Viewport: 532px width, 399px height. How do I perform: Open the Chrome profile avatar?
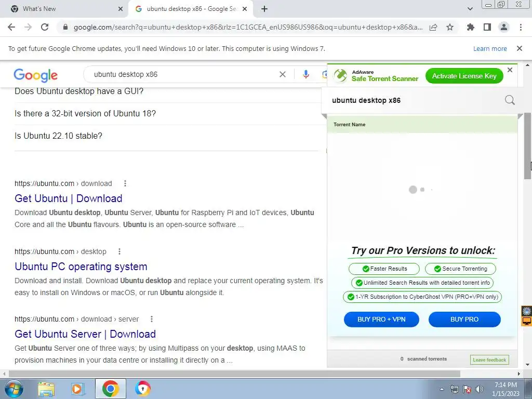pos(504,27)
